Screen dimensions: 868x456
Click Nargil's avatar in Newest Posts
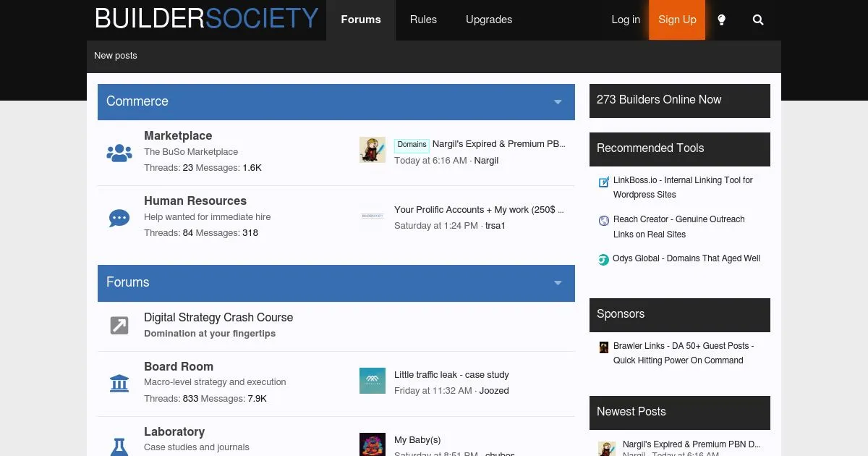click(x=607, y=448)
